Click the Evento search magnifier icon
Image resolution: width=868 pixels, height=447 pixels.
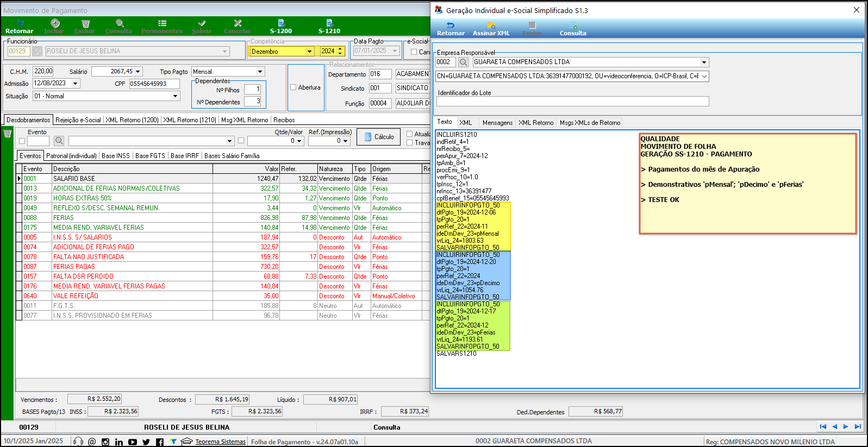pos(59,141)
